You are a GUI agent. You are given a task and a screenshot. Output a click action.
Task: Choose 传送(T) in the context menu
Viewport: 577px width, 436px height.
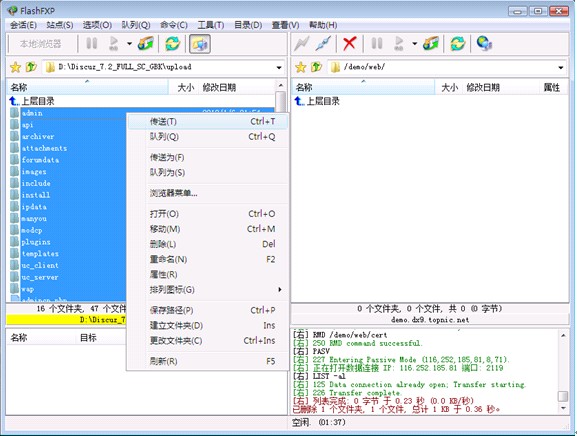208,121
